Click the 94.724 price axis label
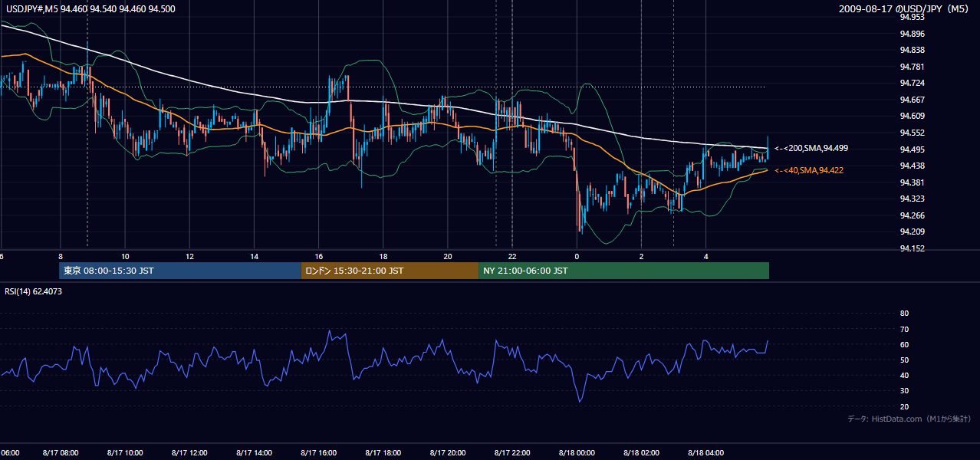This screenshot has width=980, height=460. 913,83
